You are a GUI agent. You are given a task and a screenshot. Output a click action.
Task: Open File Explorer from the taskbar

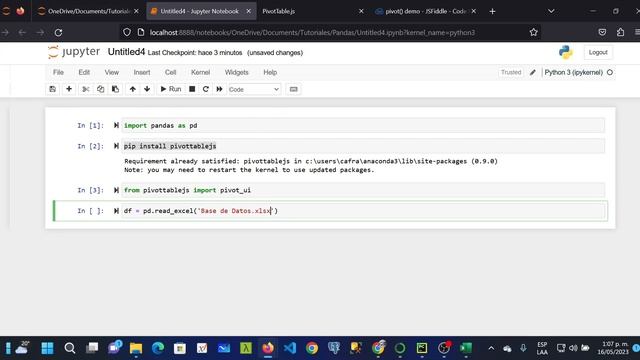(x=136, y=348)
